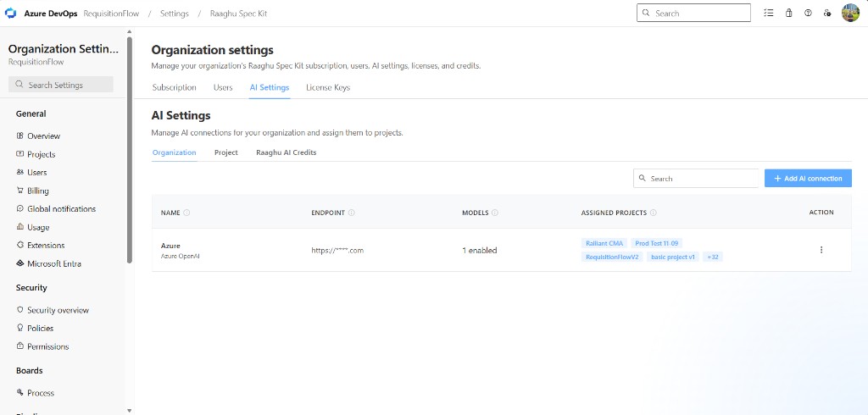
Task: Click the Raaghu Spec Kit breadcrumb
Action: tap(238, 14)
